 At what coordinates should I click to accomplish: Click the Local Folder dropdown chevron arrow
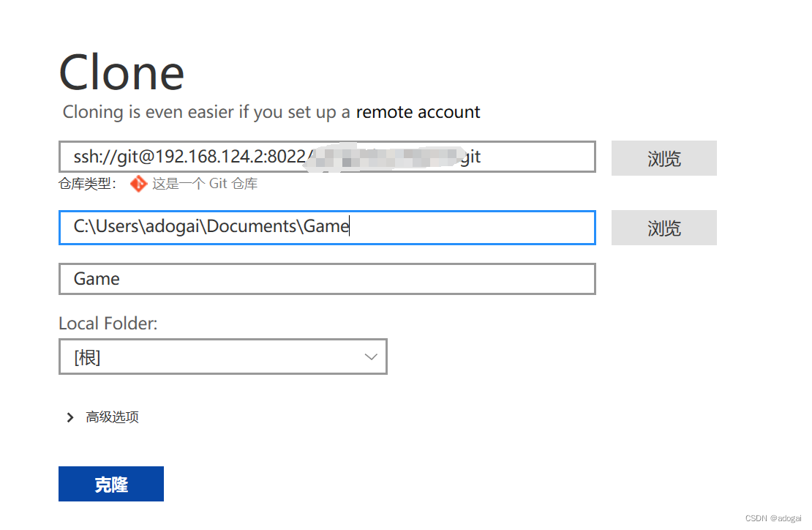(371, 357)
